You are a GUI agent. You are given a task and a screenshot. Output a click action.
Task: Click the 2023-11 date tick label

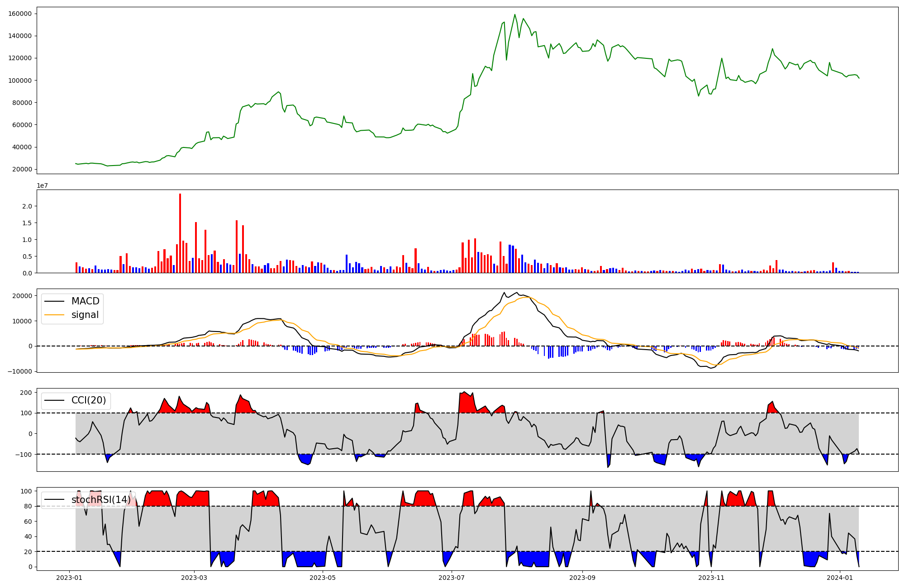[x=711, y=578]
